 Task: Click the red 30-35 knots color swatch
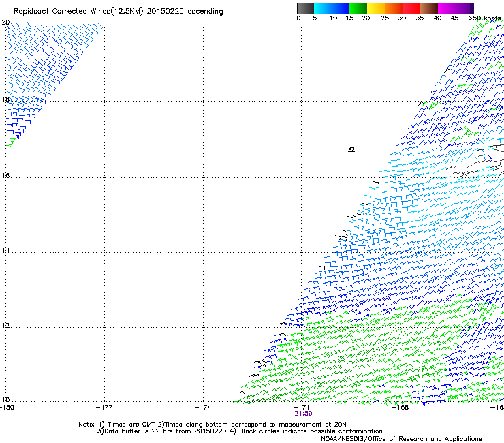(x=411, y=8)
